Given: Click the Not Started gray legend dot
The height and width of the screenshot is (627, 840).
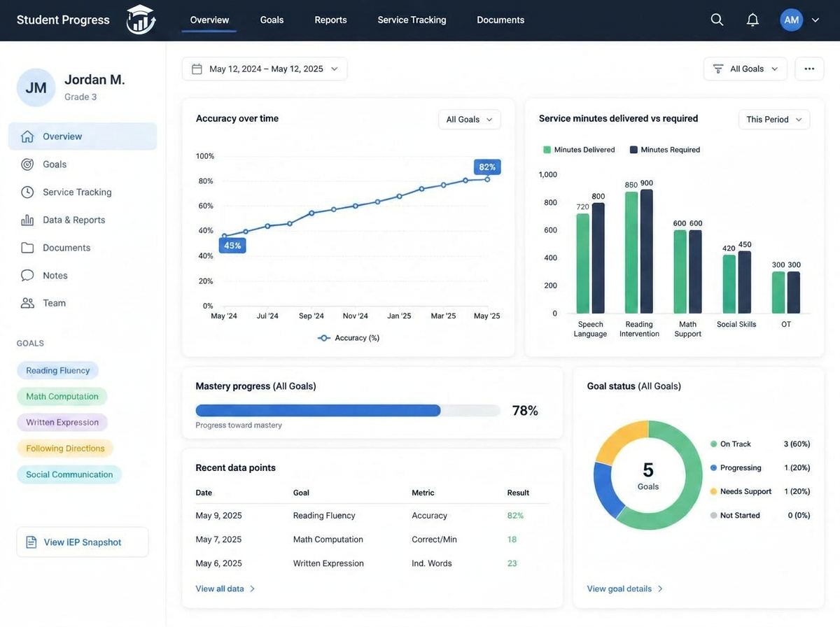Looking at the screenshot, I should click(x=713, y=516).
